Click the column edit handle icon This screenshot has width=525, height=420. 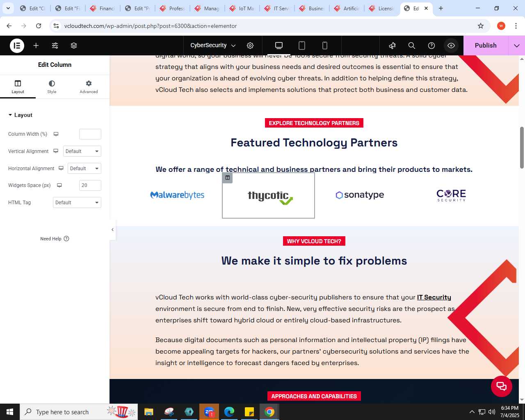click(x=228, y=178)
